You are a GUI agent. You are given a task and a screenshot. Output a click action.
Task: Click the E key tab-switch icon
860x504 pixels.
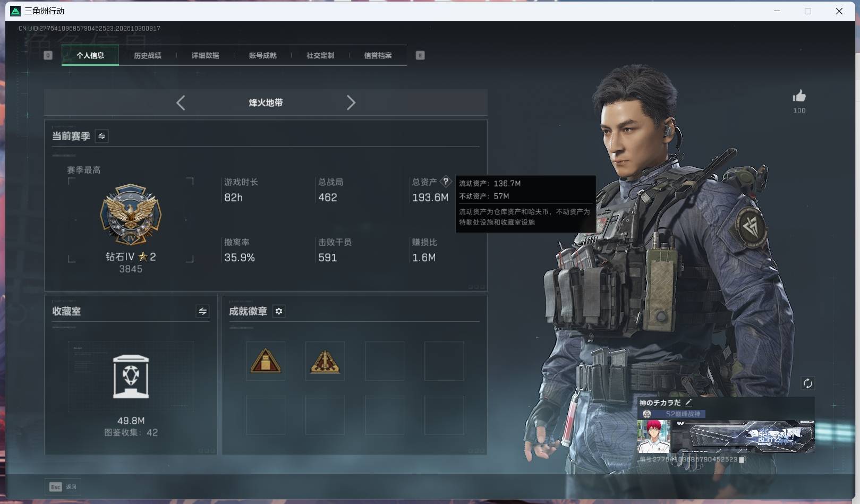[x=420, y=55]
